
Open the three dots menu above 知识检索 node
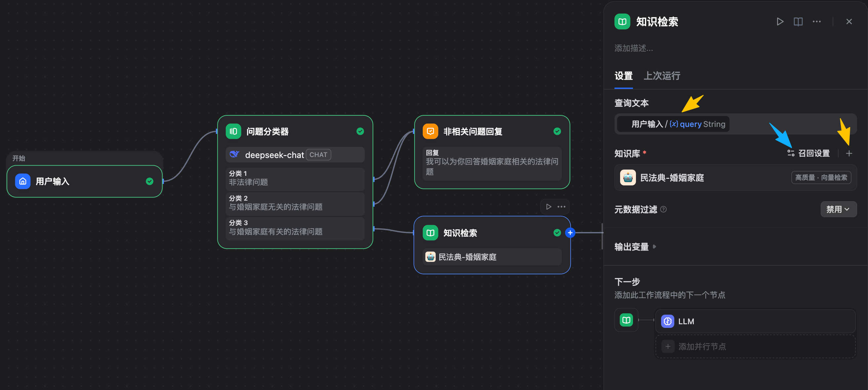click(x=561, y=207)
